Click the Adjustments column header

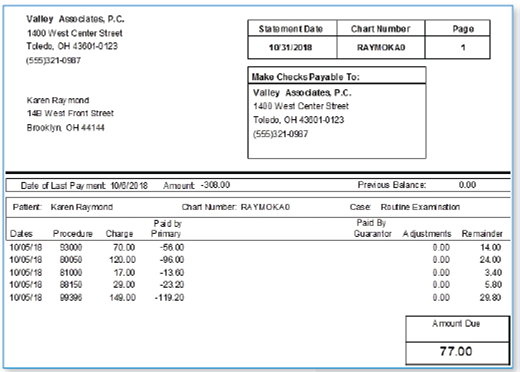point(427,234)
